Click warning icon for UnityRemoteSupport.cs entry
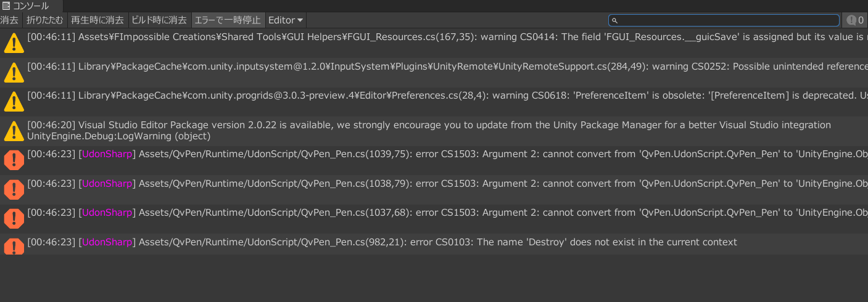868x302 pixels. click(x=14, y=72)
